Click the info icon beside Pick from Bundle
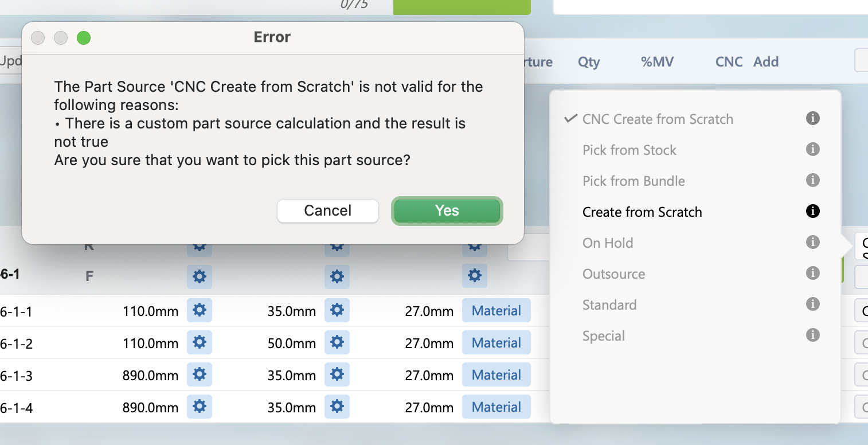Image resolution: width=868 pixels, height=445 pixels. pos(812,181)
